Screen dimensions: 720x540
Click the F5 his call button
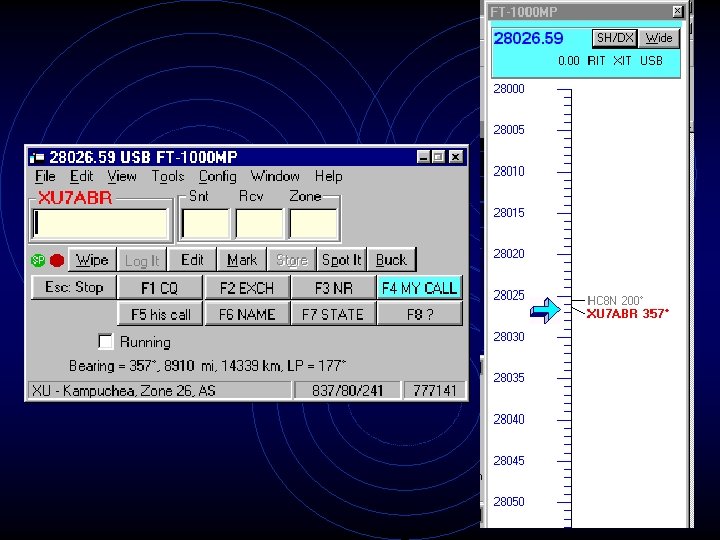pos(160,314)
